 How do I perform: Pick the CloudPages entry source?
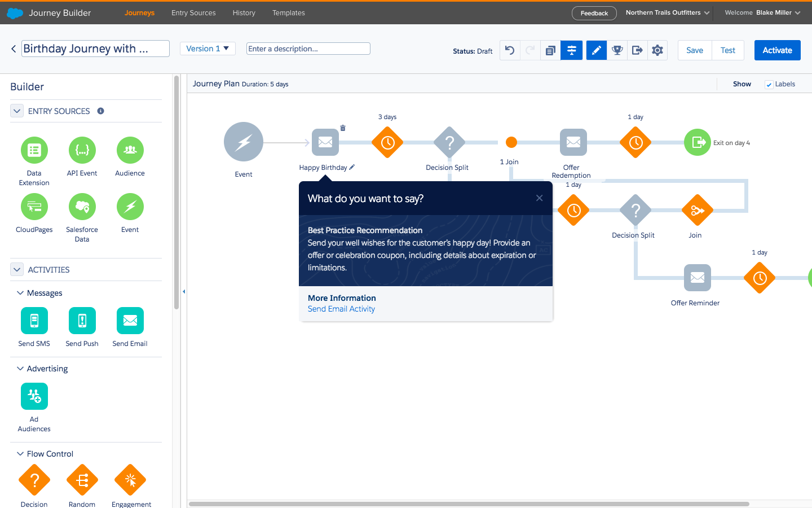tap(34, 207)
